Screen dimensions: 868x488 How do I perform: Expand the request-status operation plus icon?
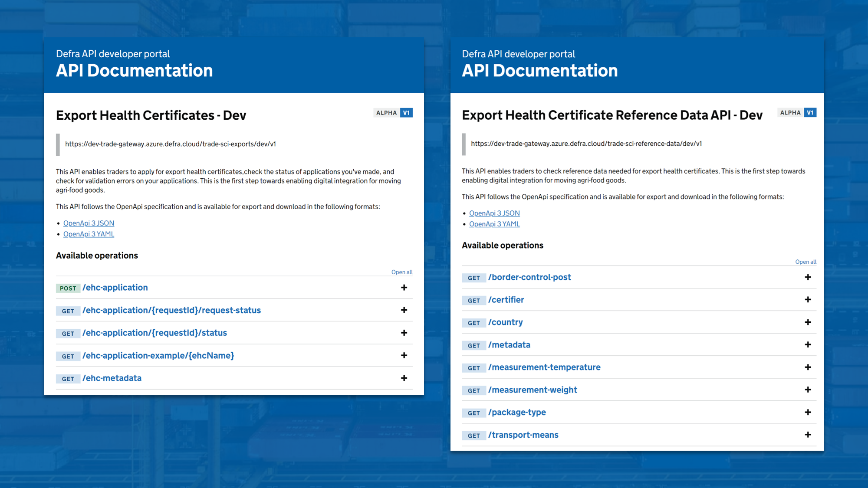[404, 310]
